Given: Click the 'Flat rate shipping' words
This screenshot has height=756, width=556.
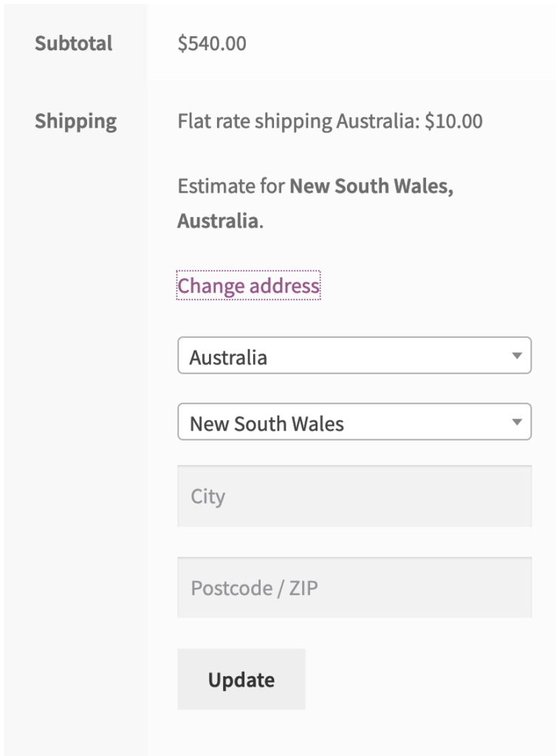Looking at the screenshot, I should coord(255,122).
